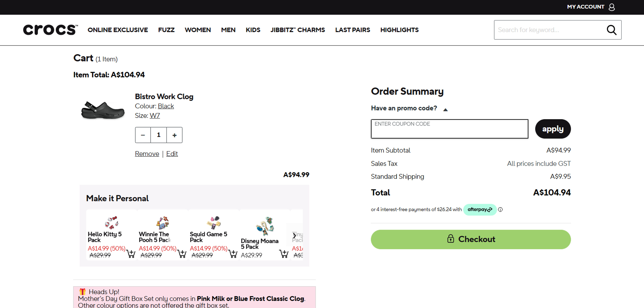Click the My Account text link
This screenshot has width=644, height=308.
[585, 7]
